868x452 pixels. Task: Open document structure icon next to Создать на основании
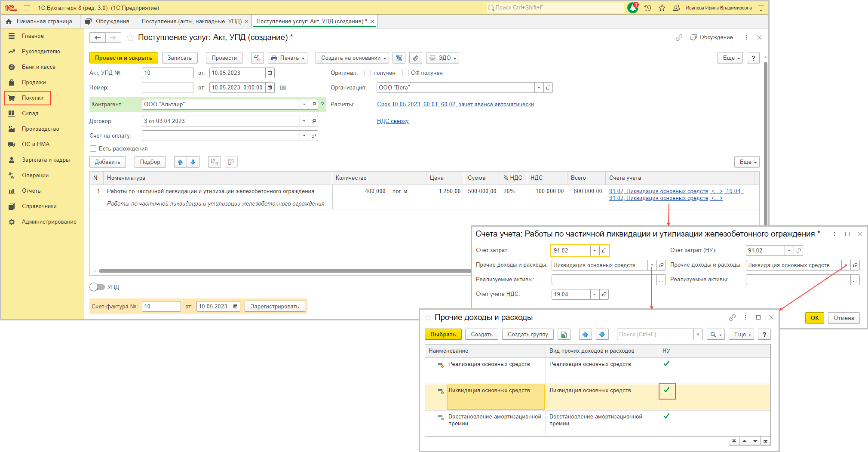coord(399,58)
